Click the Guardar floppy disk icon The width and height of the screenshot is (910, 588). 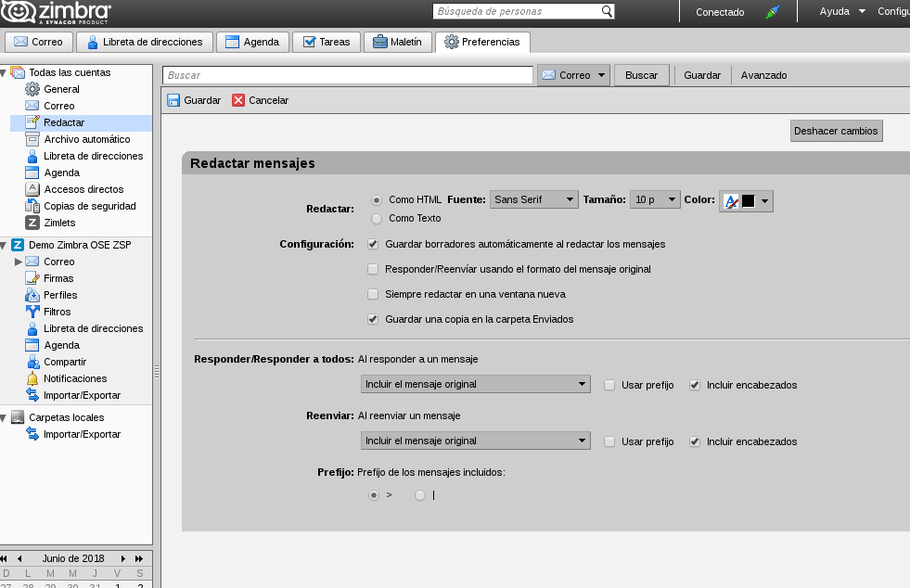pos(173,100)
